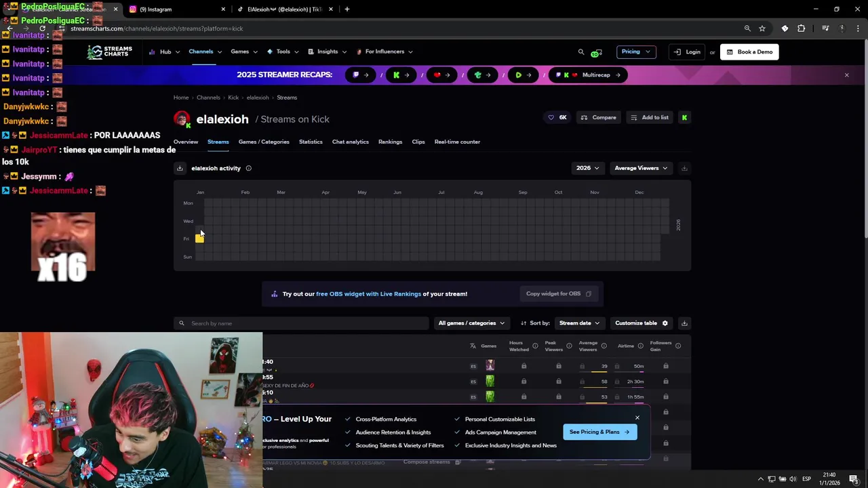This screenshot has width=868, height=488.
Task: Open the Chat analytics tab
Action: [x=351, y=142]
